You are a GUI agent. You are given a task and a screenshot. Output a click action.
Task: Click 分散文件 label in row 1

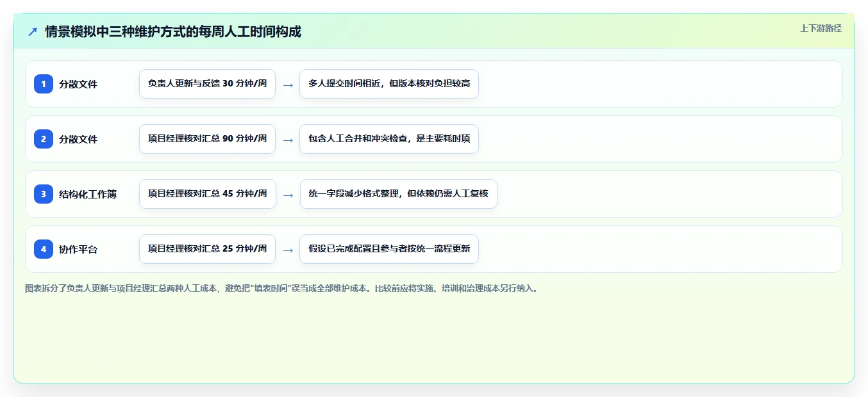point(78,84)
